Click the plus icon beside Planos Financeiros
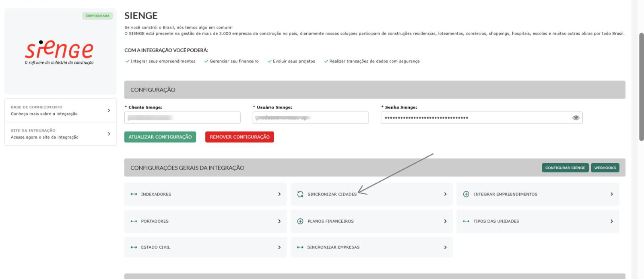This screenshot has height=279, width=644. click(300, 221)
